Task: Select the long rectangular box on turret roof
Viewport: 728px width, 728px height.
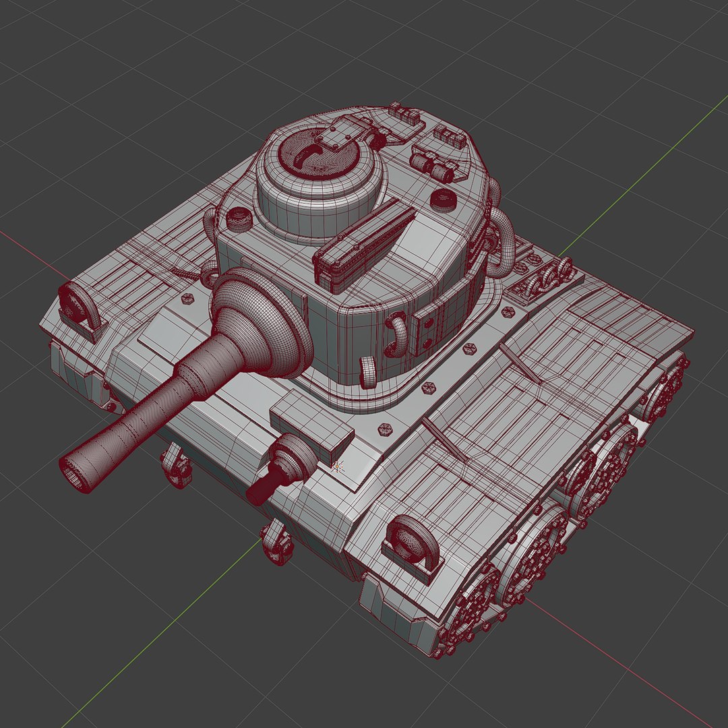Action: tap(363, 245)
